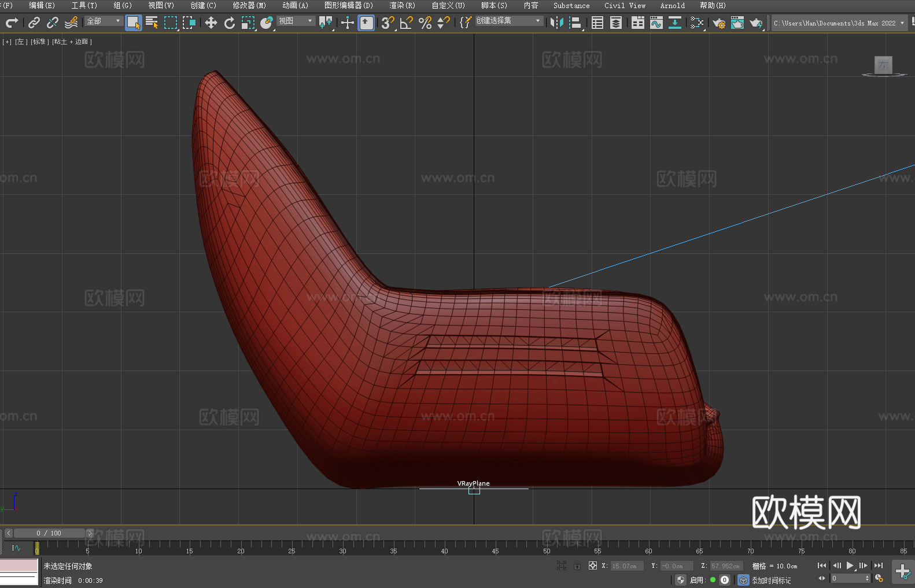Open the 全部 selection filter dropdown

point(104,21)
